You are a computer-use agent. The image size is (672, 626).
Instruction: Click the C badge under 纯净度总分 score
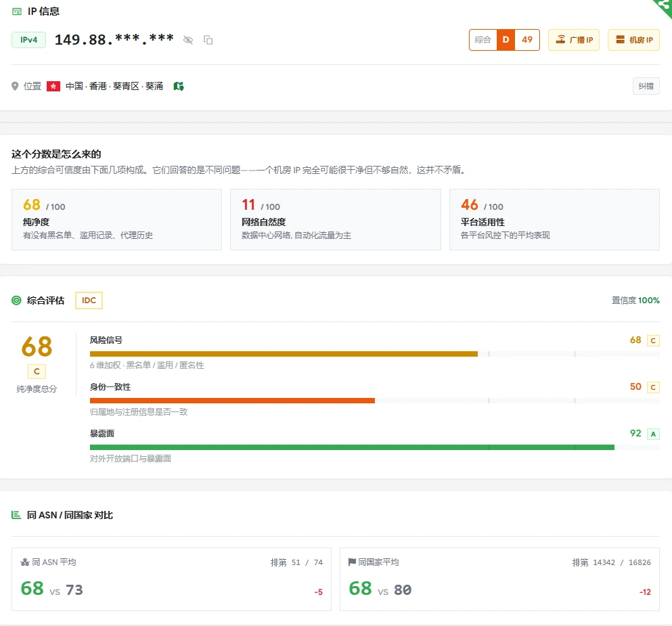(x=37, y=372)
